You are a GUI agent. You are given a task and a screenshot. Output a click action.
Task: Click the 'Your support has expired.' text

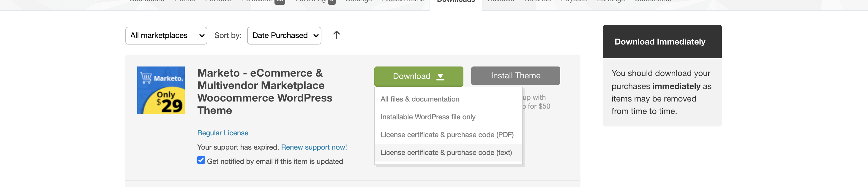[238, 147]
